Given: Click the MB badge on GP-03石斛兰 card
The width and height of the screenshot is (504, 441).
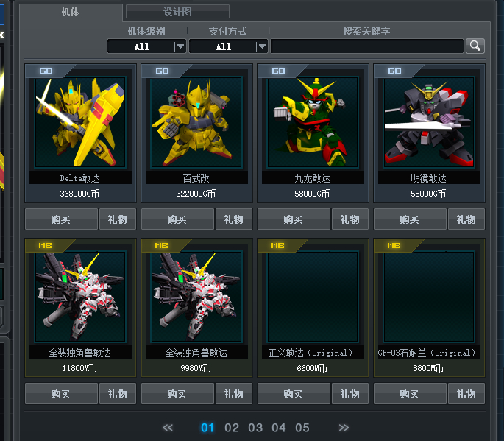Looking at the screenshot, I should click(394, 246).
